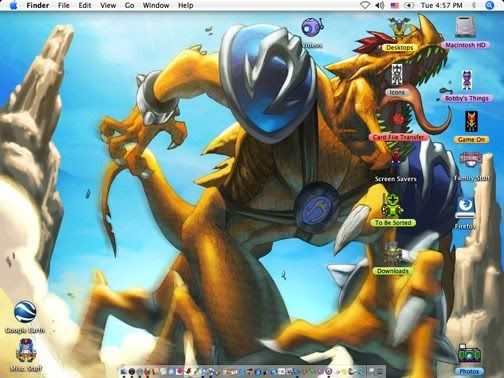
Task: Select the Game On folder icon
Action: point(471,122)
